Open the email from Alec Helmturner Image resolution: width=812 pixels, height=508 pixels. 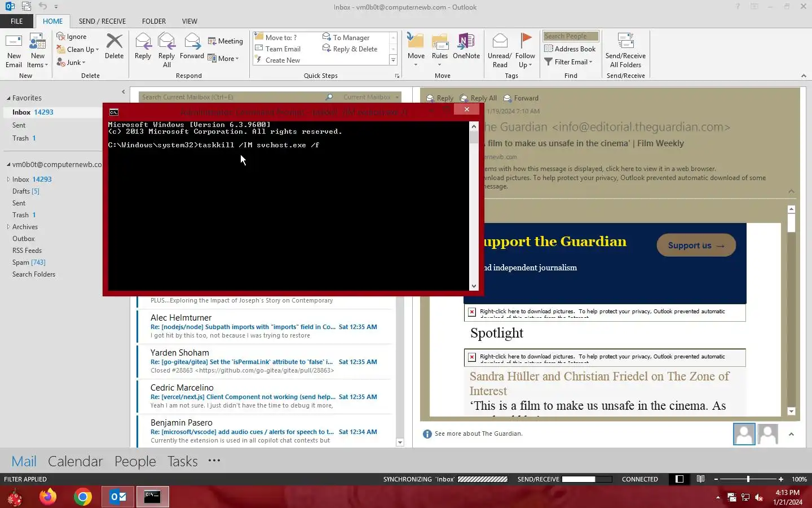click(x=264, y=326)
